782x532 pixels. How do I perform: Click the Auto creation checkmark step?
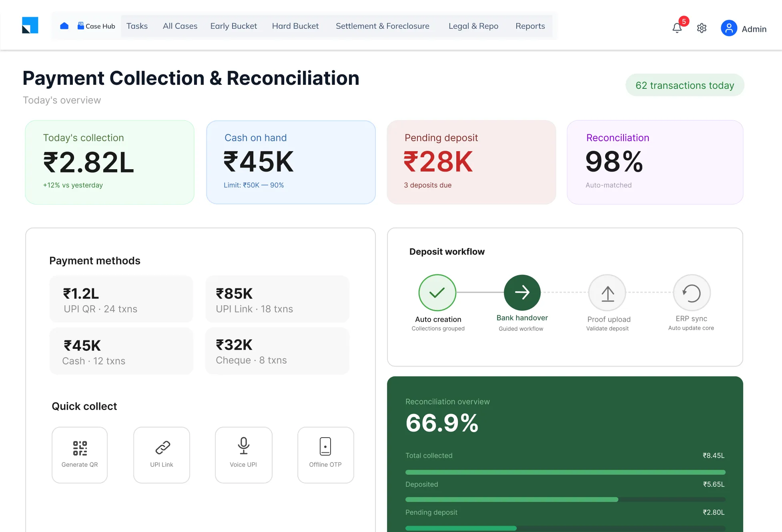tap(437, 293)
